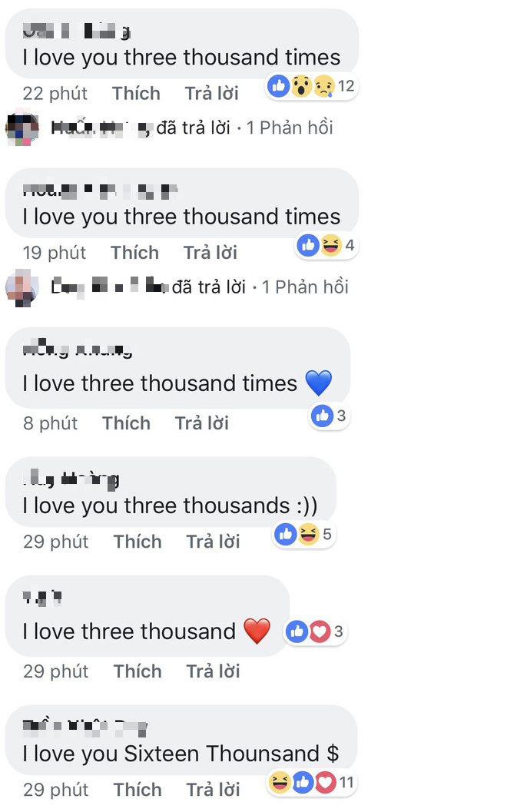Click Thích under the red heart comment
Screen dimensions: 507x812
pos(138,671)
